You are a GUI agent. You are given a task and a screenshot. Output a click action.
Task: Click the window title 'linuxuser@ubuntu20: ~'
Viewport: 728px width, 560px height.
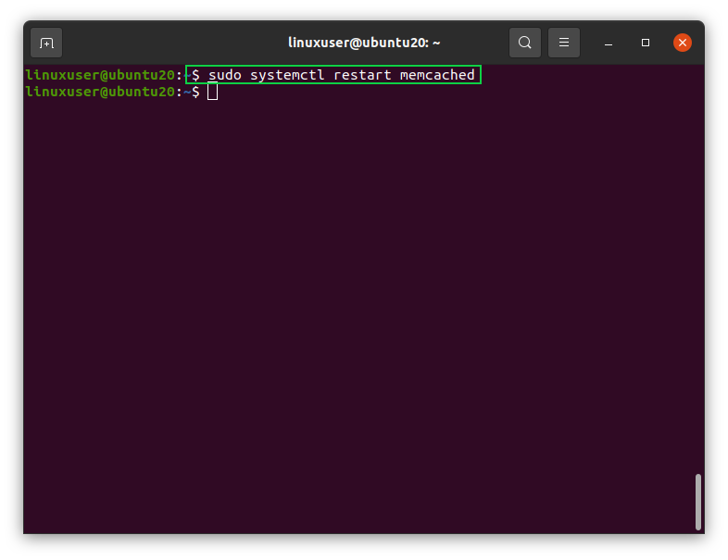364,43
